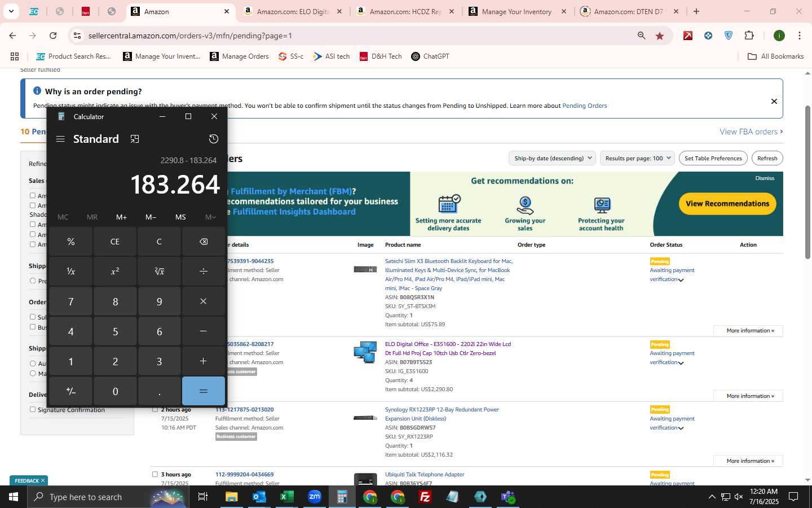Open the ChatGPT bookmark

pyautogui.click(x=430, y=56)
